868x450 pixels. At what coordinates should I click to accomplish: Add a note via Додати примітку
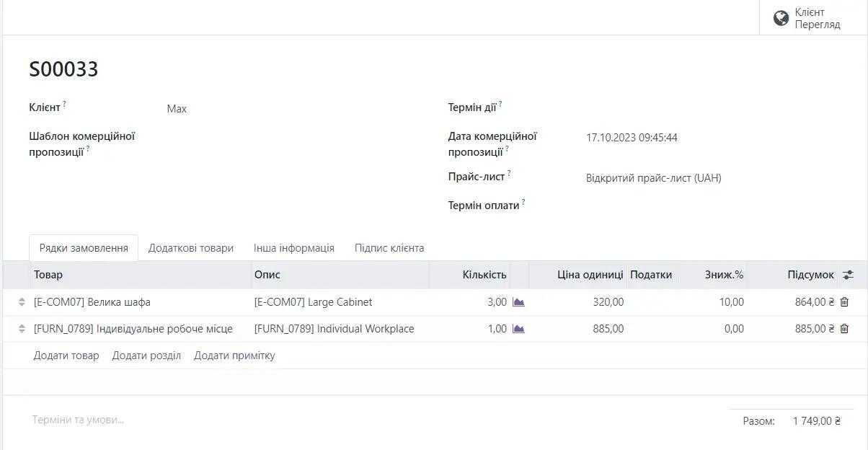pyautogui.click(x=234, y=356)
